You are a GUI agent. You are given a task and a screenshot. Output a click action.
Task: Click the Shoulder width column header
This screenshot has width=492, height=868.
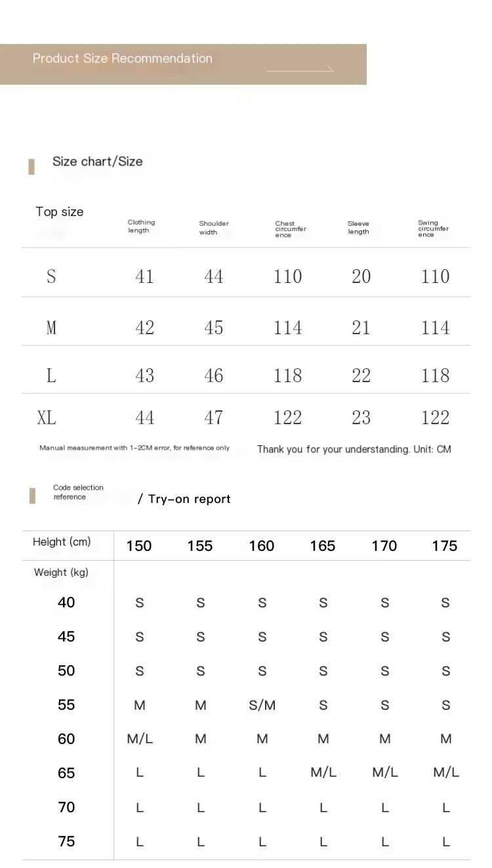[x=214, y=228]
